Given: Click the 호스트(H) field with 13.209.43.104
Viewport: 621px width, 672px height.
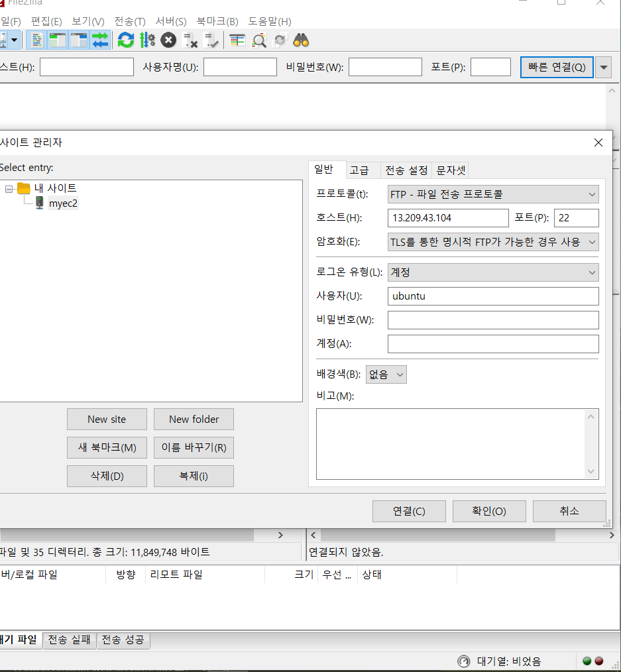Looking at the screenshot, I should tap(448, 218).
